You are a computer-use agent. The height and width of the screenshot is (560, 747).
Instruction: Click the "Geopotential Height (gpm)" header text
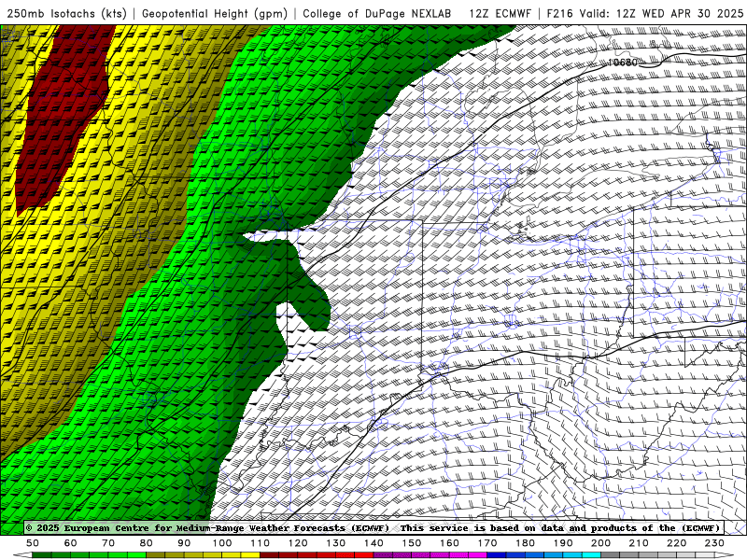click(215, 13)
